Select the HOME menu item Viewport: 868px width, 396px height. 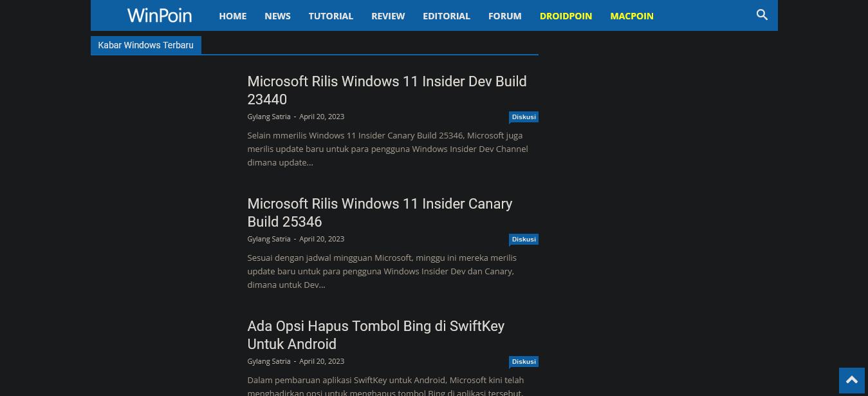(232, 15)
